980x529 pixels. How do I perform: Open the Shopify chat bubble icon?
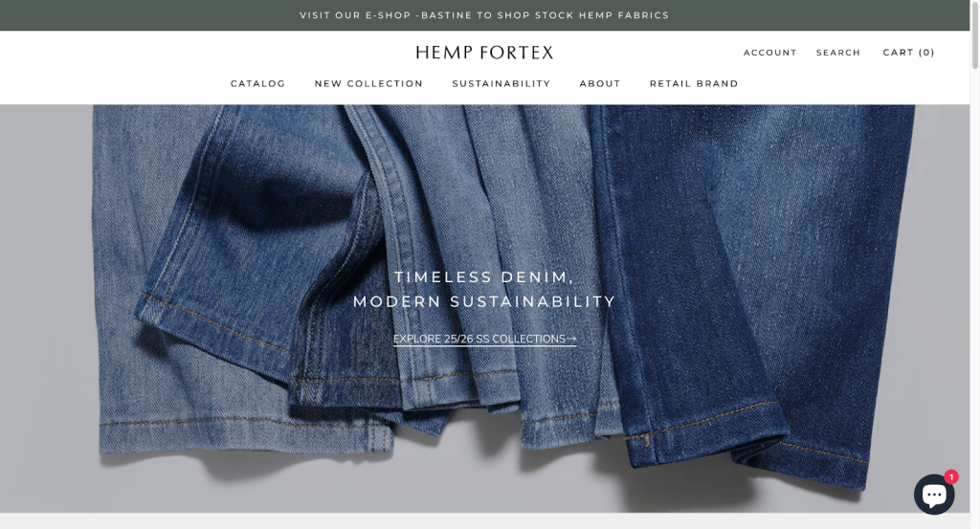934,494
